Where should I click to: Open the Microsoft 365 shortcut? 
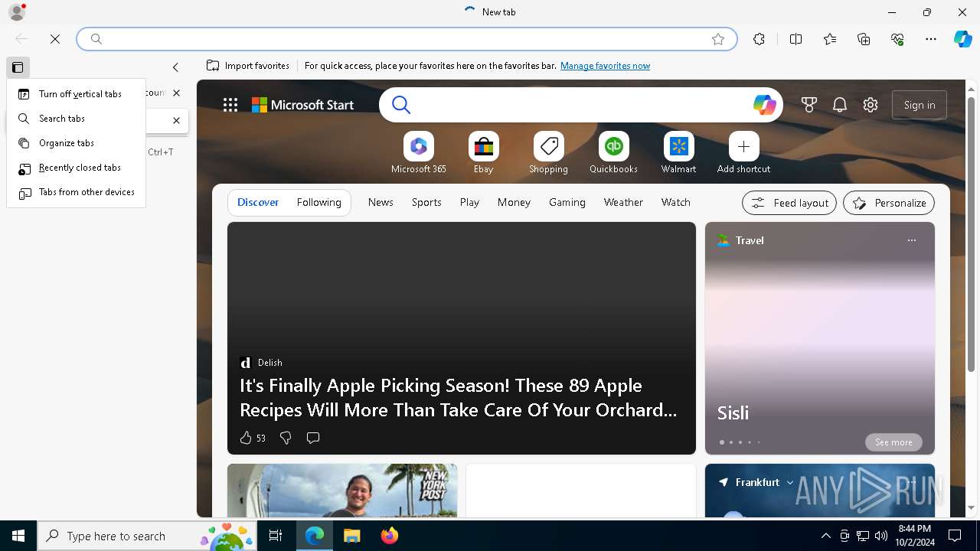[x=419, y=153]
